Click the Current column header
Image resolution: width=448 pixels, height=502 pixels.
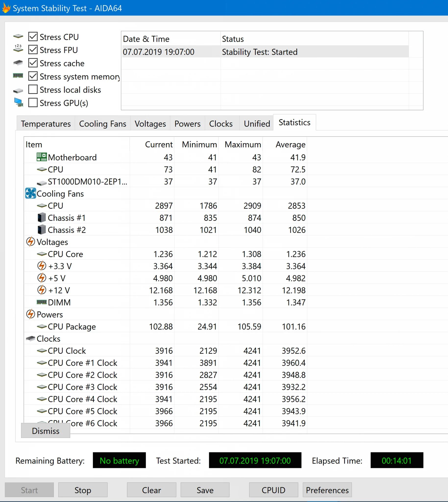pyautogui.click(x=152, y=144)
